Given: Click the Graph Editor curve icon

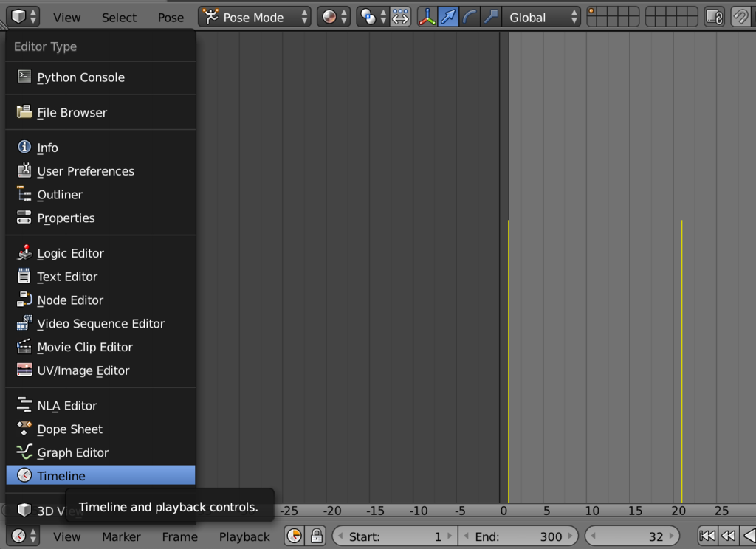Looking at the screenshot, I should (x=24, y=452).
